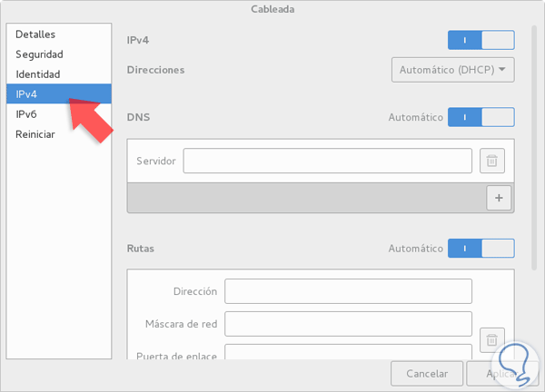545x392 pixels.
Task: Switch to the Seguridad section
Action: click(x=41, y=54)
